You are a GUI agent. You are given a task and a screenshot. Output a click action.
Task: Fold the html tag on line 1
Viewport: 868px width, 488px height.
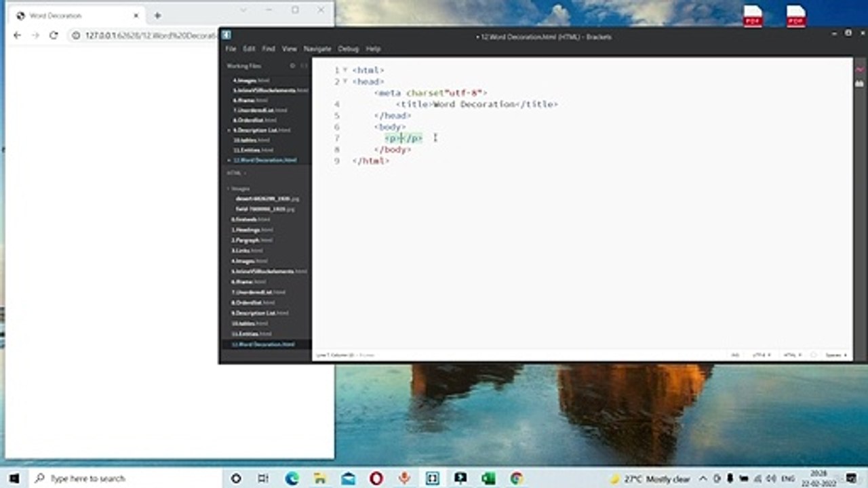click(x=345, y=70)
